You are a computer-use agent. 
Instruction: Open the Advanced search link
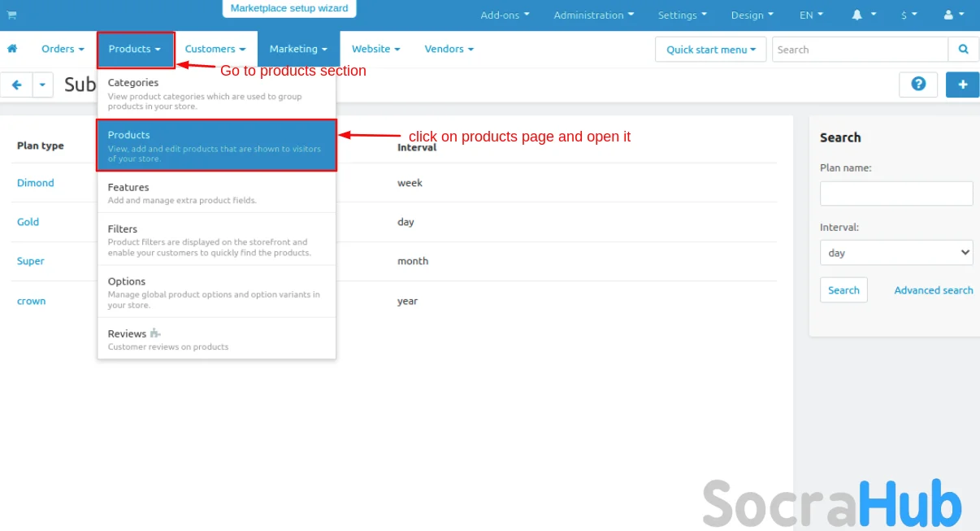(933, 290)
